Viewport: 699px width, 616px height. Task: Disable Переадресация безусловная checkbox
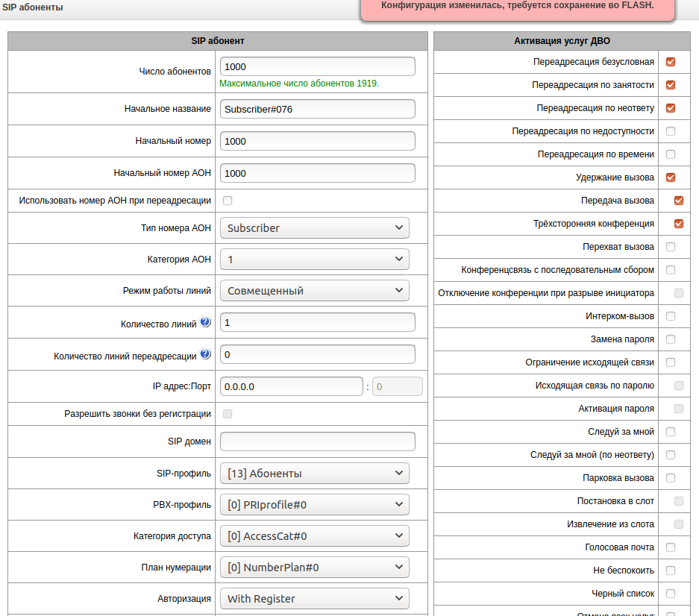tap(671, 62)
